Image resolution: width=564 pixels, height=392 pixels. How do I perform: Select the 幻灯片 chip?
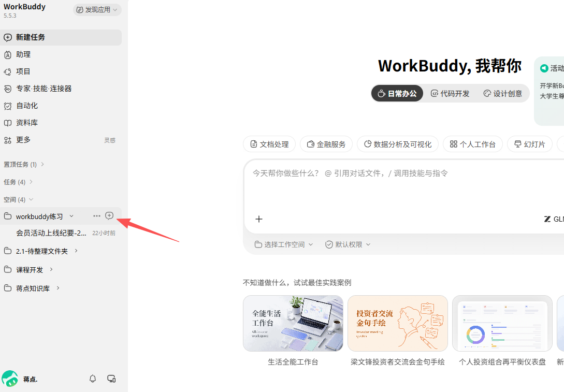pyautogui.click(x=530, y=144)
